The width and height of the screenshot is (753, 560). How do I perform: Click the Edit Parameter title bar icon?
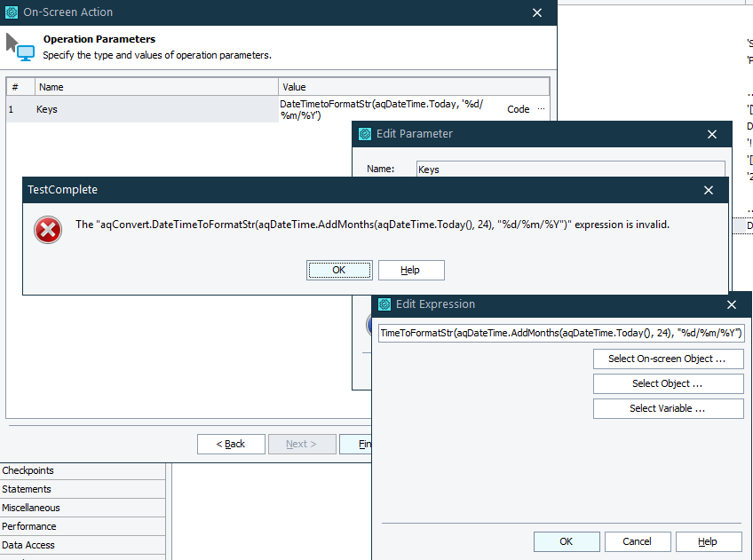coord(365,134)
